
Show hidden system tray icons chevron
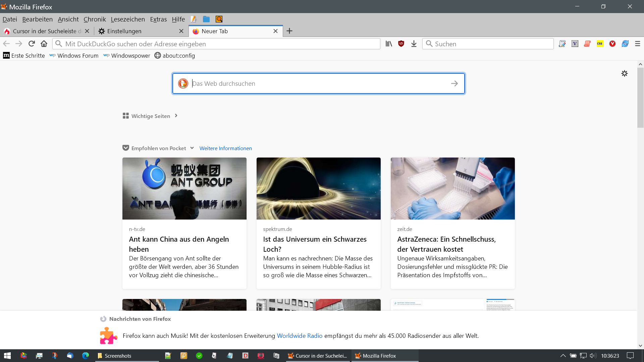[563, 356]
